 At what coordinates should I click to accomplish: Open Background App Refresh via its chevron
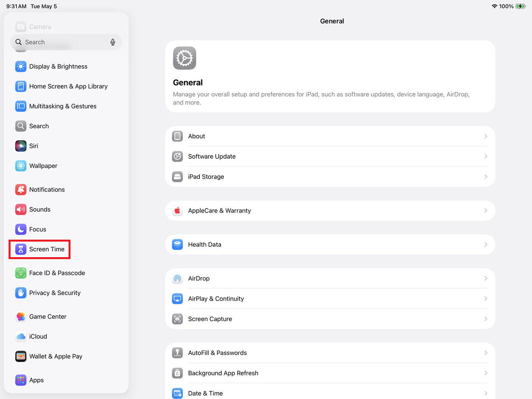point(486,373)
